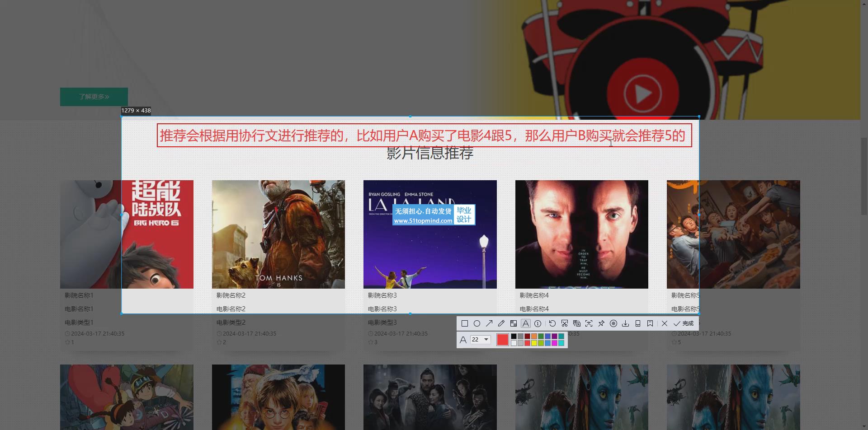Undo the last annotation

pyautogui.click(x=552, y=323)
